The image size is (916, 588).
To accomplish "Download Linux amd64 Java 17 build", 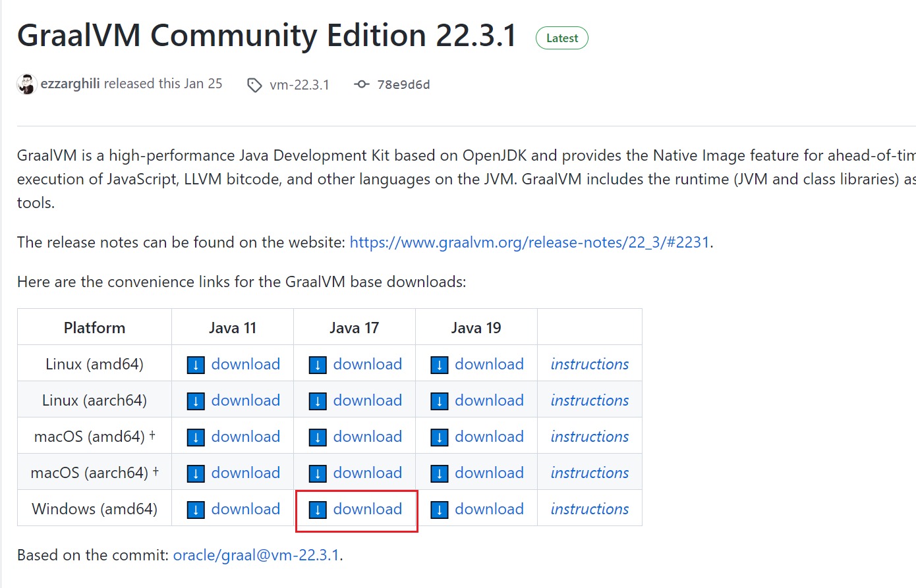I will 367,364.
